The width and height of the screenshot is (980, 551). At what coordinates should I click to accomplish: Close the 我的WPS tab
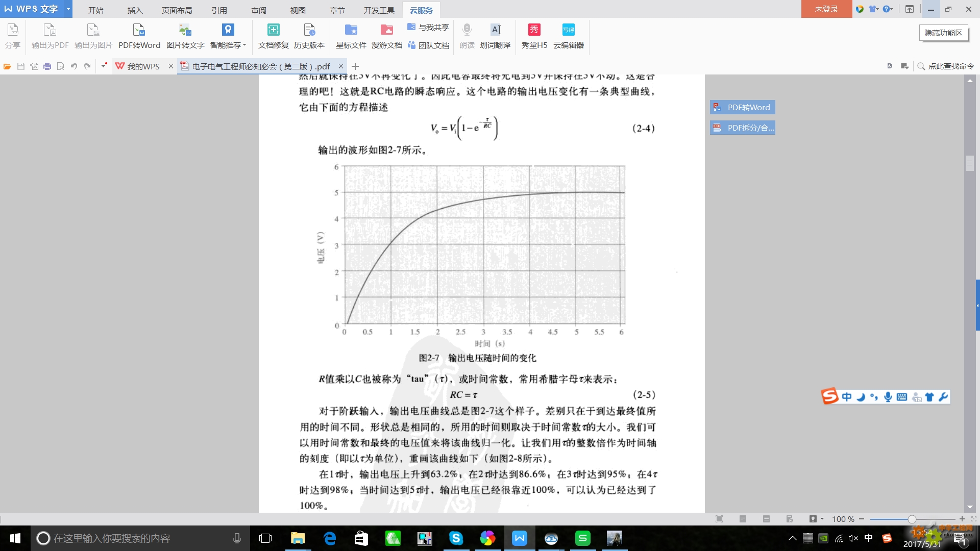tap(171, 66)
